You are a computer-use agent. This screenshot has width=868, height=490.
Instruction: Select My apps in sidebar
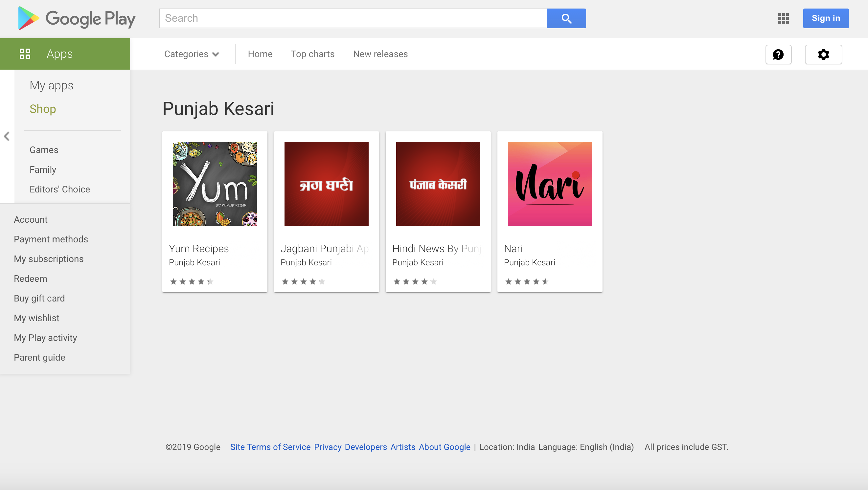[52, 85]
